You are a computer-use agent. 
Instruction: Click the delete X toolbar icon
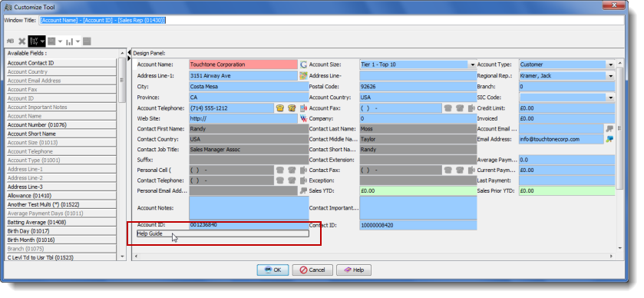click(21, 41)
